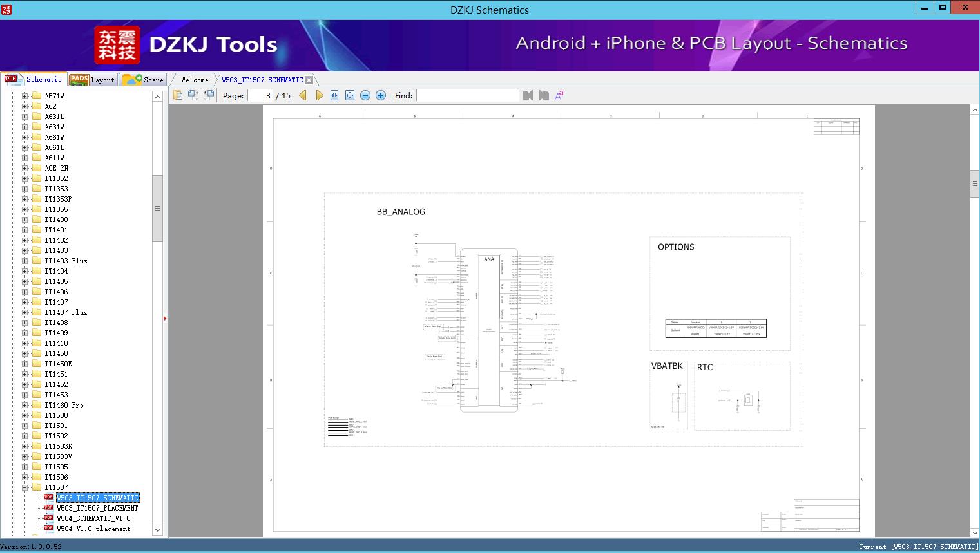The height and width of the screenshot is (553, 980).
Task: Zoom in with the plus icon
Action: coord(381,95)
